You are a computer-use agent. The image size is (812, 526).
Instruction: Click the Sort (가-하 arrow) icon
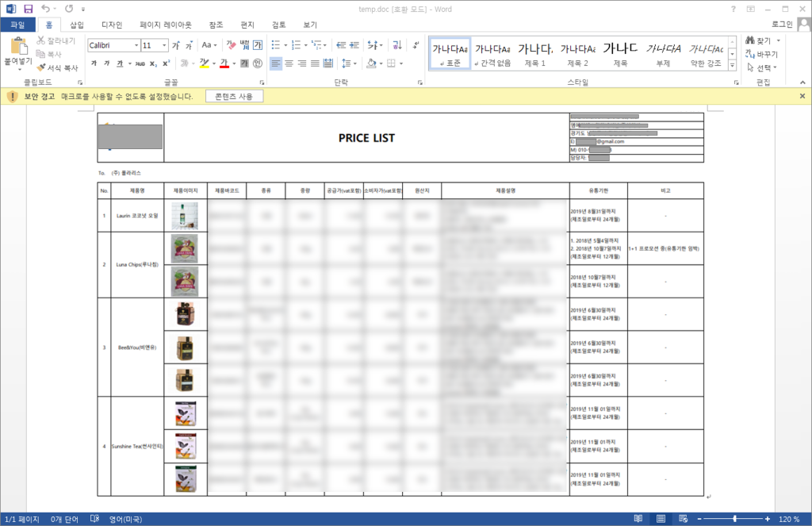pos(396,44)
